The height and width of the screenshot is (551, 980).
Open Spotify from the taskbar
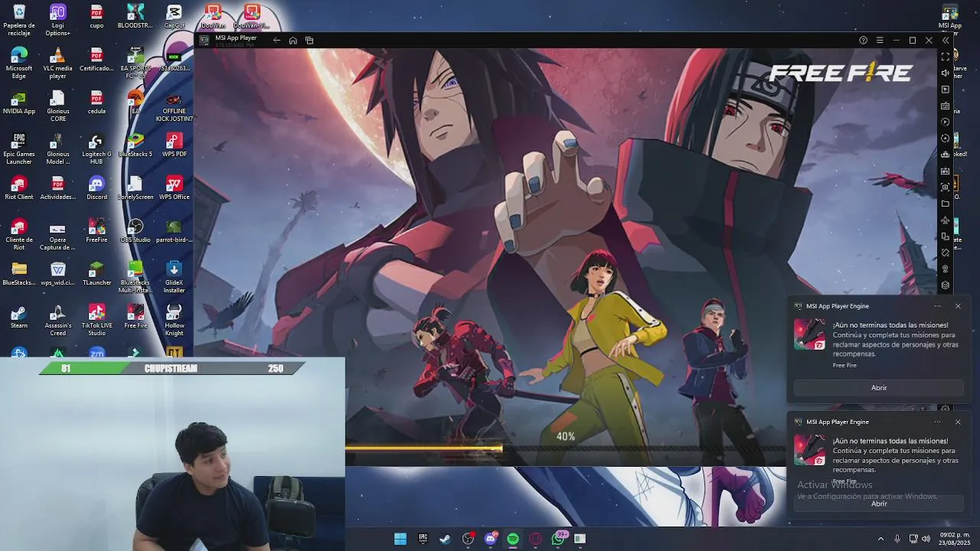pyautogui.click(x=513, y=539)
